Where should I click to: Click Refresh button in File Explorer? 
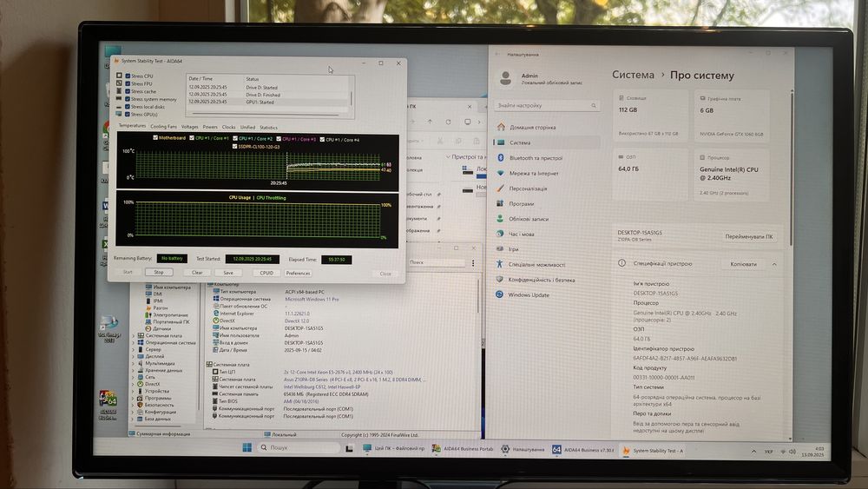(448, 122)
